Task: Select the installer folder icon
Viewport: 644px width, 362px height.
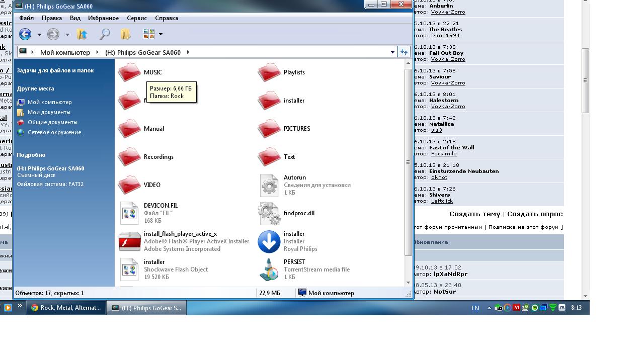Action: (x=269, y=101)
